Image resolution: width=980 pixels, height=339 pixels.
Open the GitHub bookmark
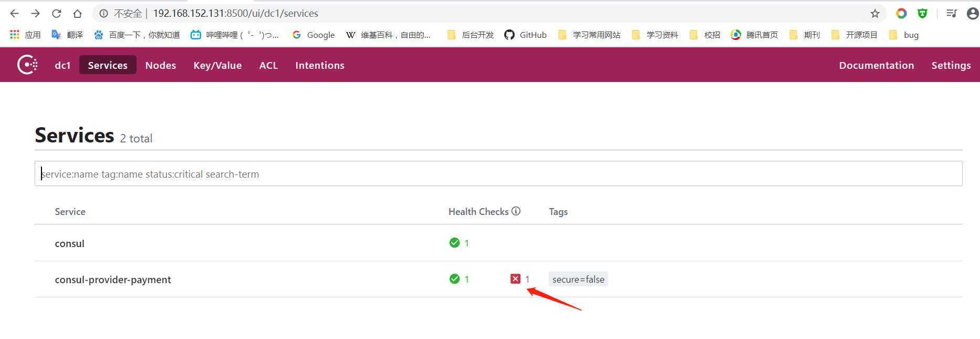coord(525,35)
